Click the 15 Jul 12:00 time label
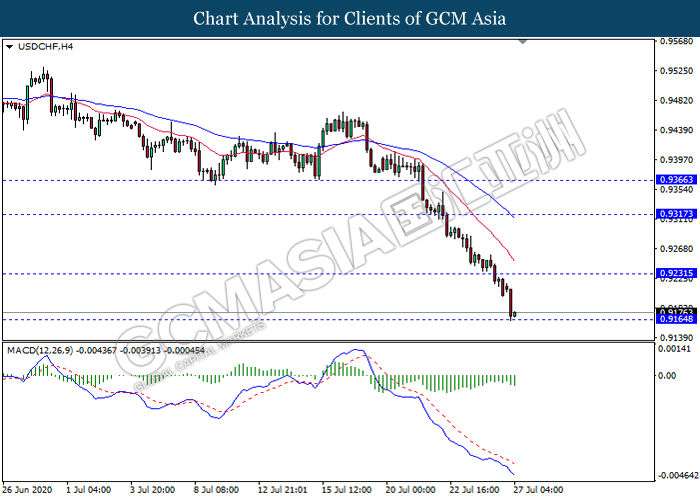The image size is (700, 500). (x=347, y=490)
